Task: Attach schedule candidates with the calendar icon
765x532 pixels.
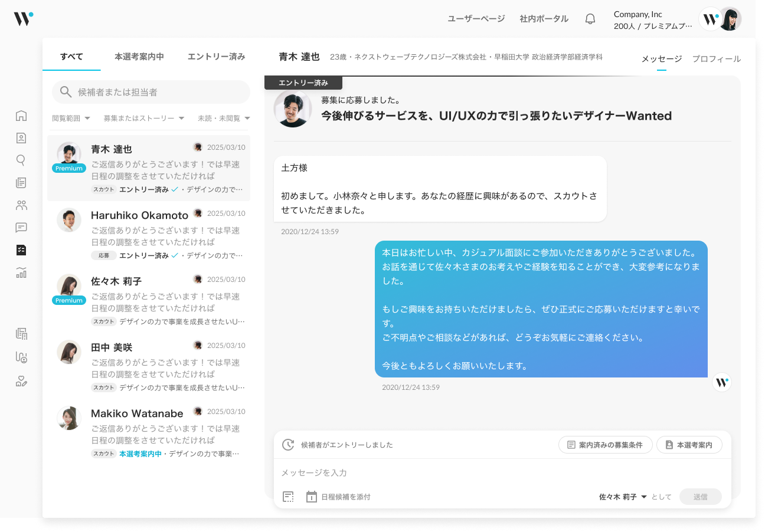Action: [311, 496]
